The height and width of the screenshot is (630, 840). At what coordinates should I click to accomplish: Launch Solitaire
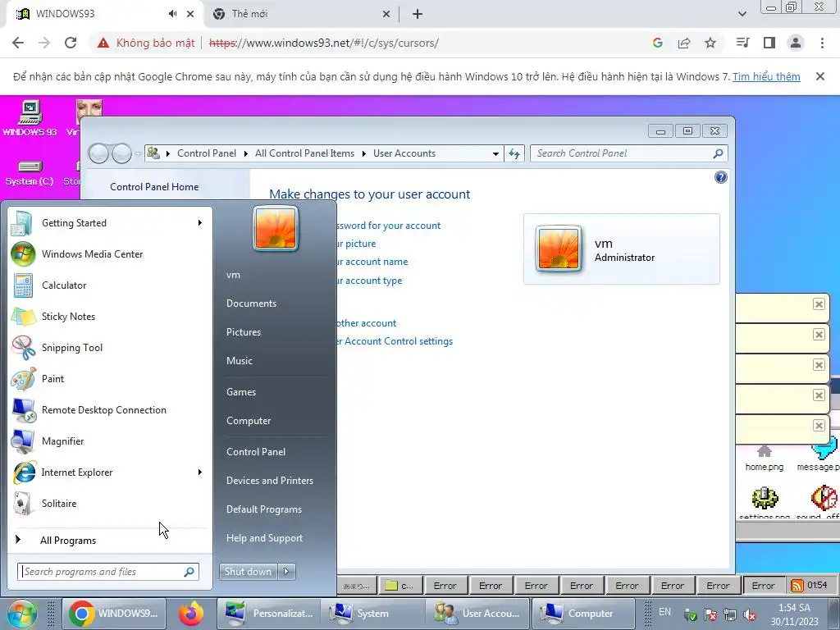tap(110, 503)
